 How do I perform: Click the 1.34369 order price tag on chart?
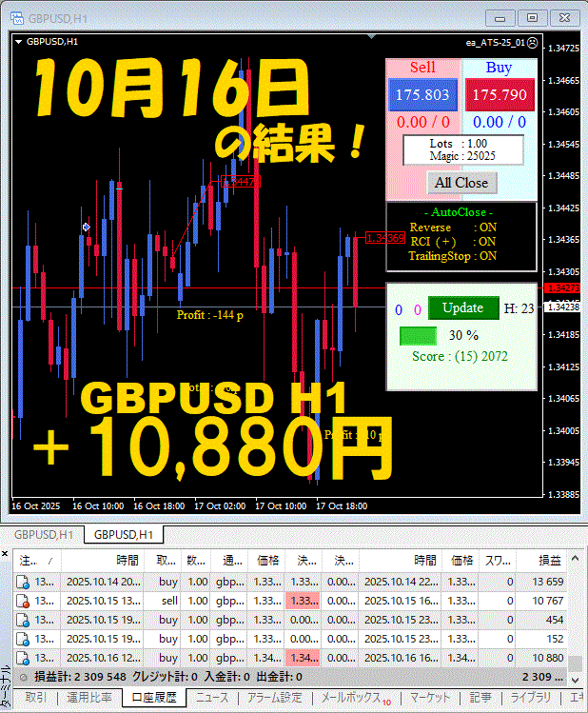(x=385, y=238)
